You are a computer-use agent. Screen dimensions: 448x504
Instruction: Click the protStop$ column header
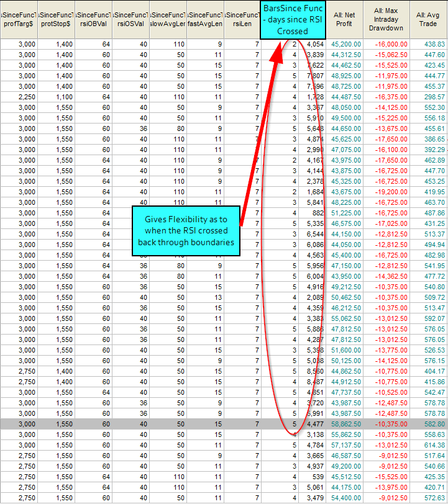(56, 19)
